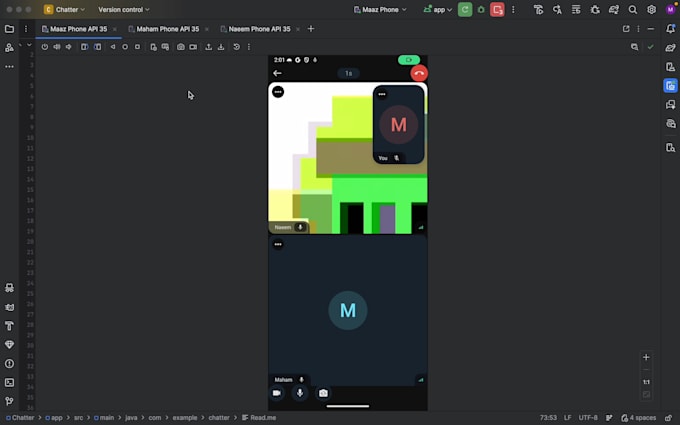
Task: Open IDE settings gear
Action: [x=651, y=10]
